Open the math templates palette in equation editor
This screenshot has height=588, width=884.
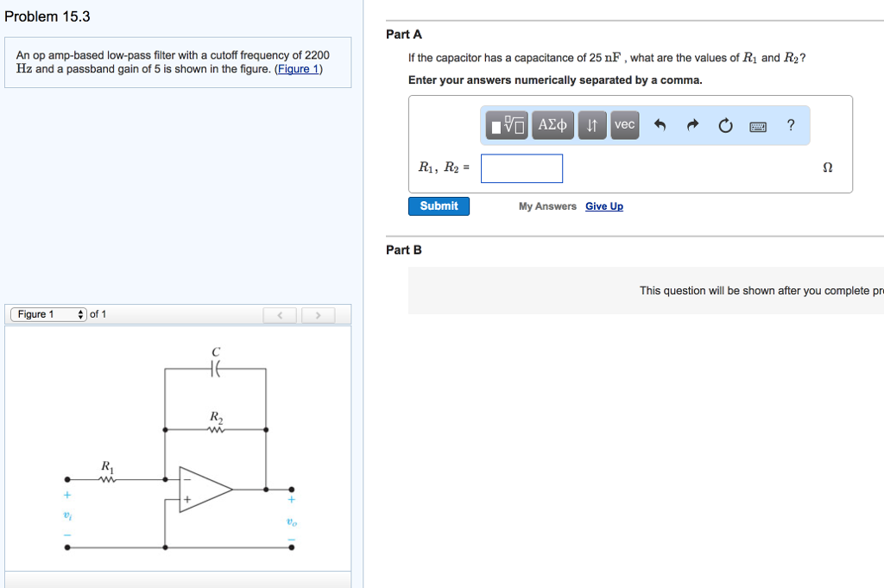tap(506, 124)
